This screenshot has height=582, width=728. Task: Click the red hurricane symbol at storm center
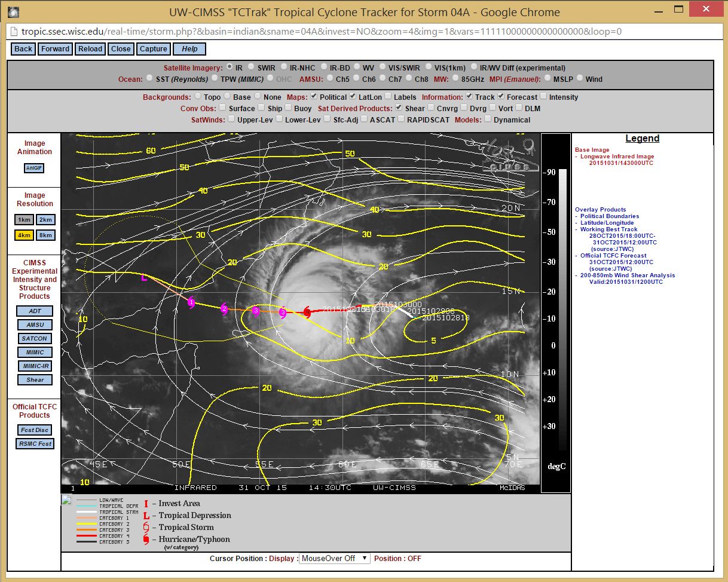coord(307,311)
